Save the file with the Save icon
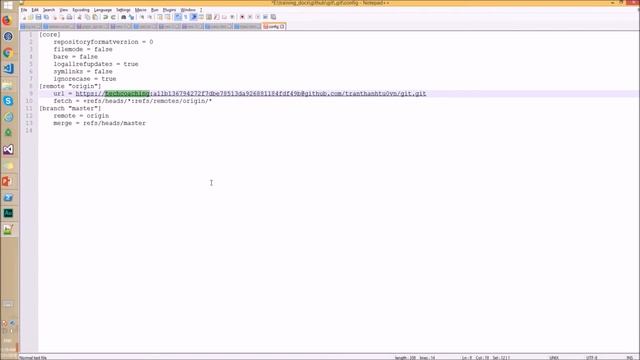Viewport: 640px width, 360px height. tap(38, 17)
